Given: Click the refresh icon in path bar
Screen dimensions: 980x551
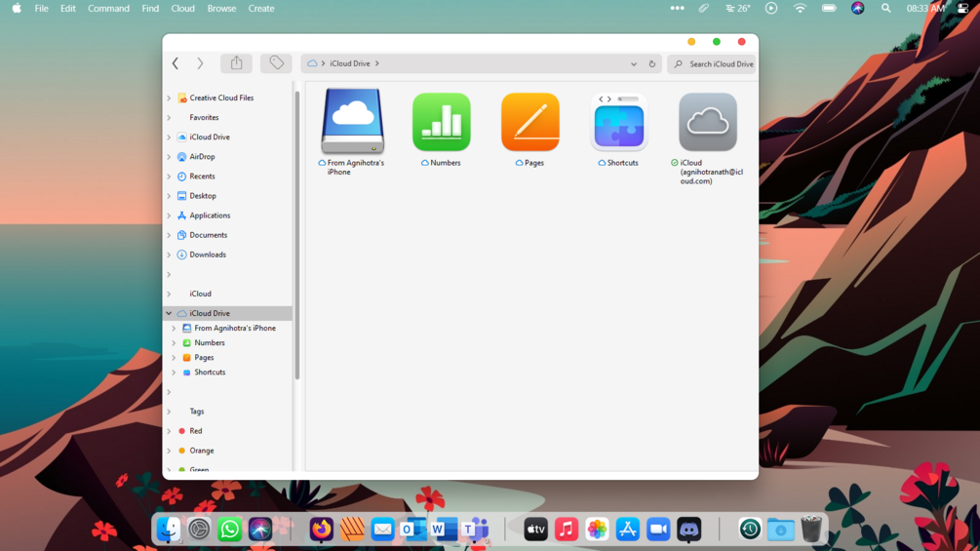Looking at the screenshot, I should click(652, 63).
